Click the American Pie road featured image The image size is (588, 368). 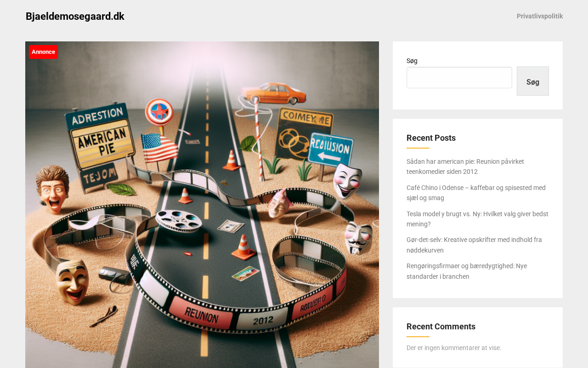point(202,205)
